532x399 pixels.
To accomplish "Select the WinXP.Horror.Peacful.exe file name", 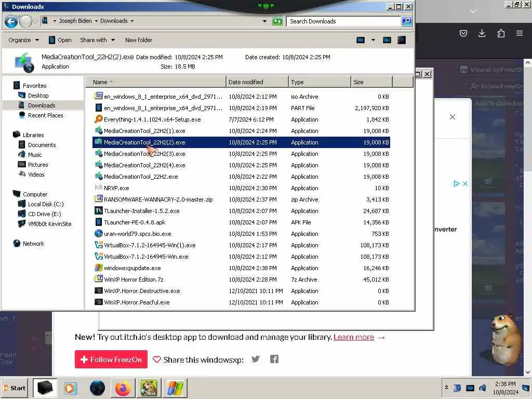I will tap(137, 302).
